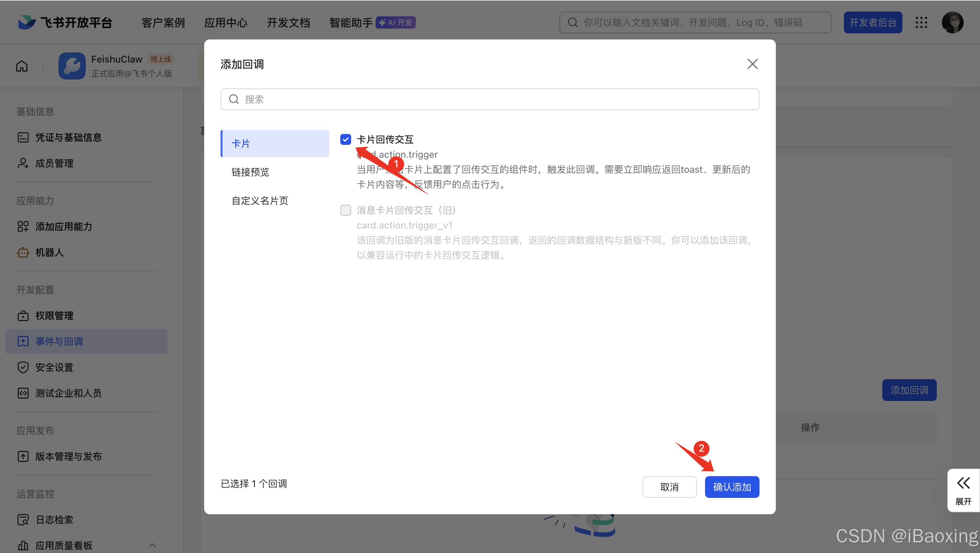Click the 搜索 search field in dialog
Viewport: 980px width, 553px height.
[x=490, y=99]
